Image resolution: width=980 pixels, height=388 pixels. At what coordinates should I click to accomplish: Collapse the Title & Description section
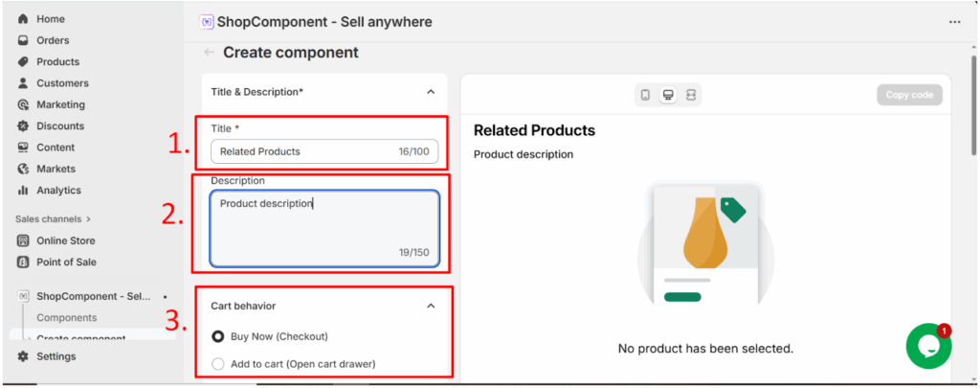(x=431, y=92)
